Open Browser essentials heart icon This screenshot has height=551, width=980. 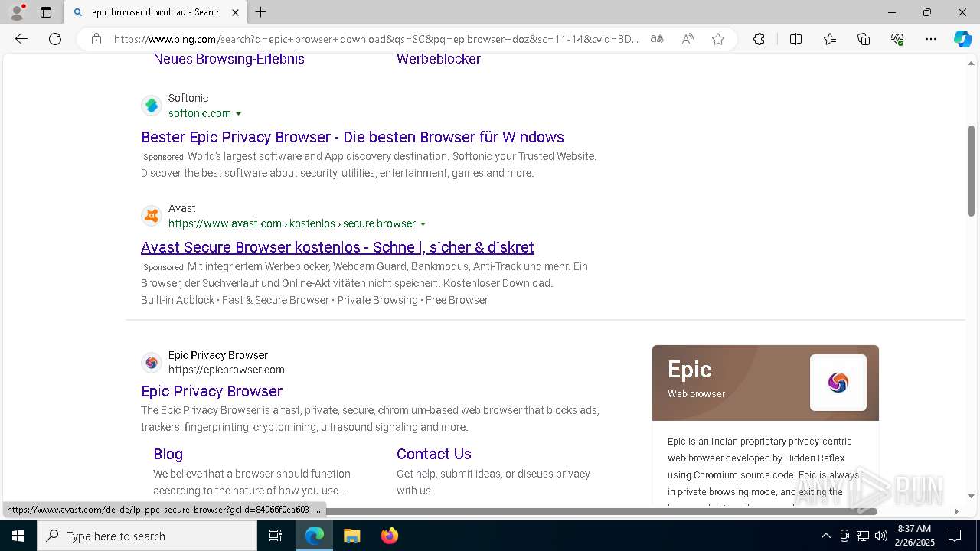(897, 39)
